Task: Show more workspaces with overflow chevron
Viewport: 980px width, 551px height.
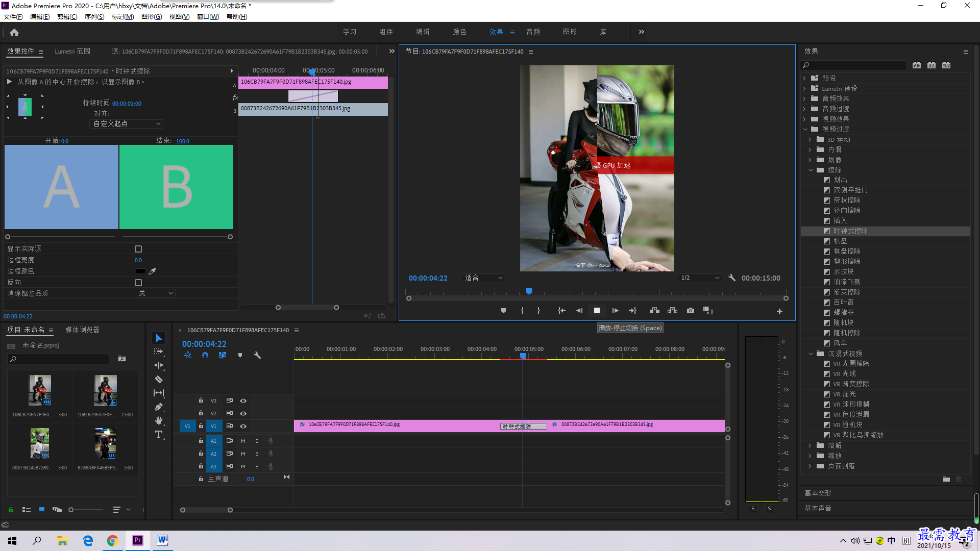Action: point(642,32)
